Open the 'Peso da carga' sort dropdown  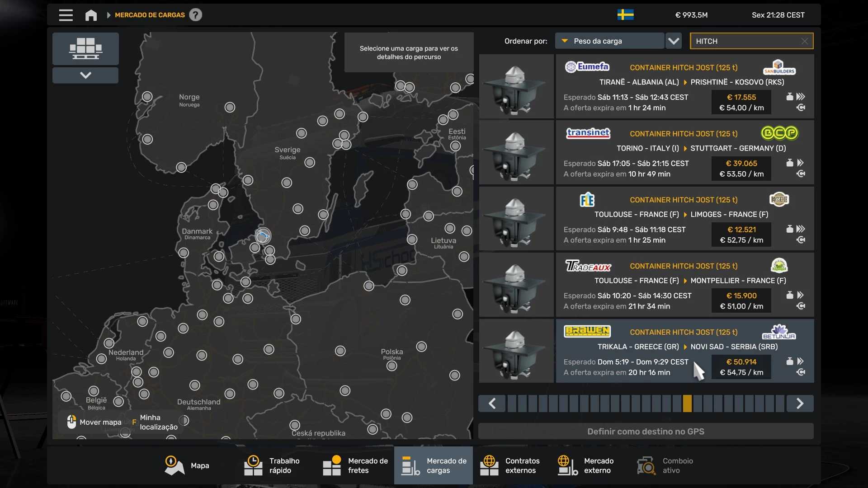point(609,41)
